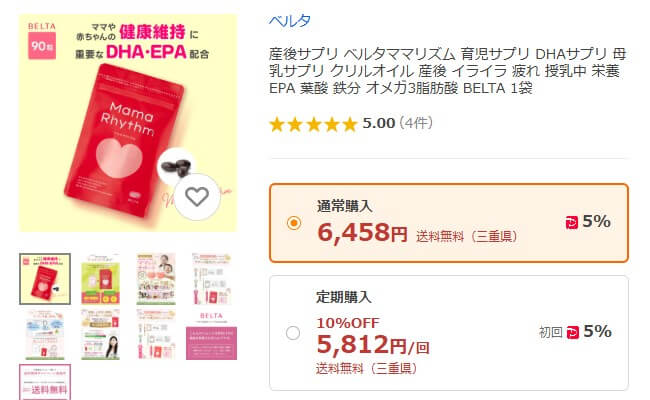Select the 送料無料 thumbnail
This screenshot has height=400, width=650.
(x=45, y=382)
